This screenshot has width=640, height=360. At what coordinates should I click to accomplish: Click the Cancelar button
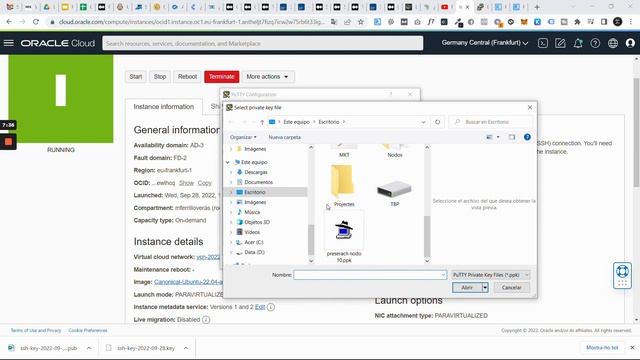pos(511,288)
